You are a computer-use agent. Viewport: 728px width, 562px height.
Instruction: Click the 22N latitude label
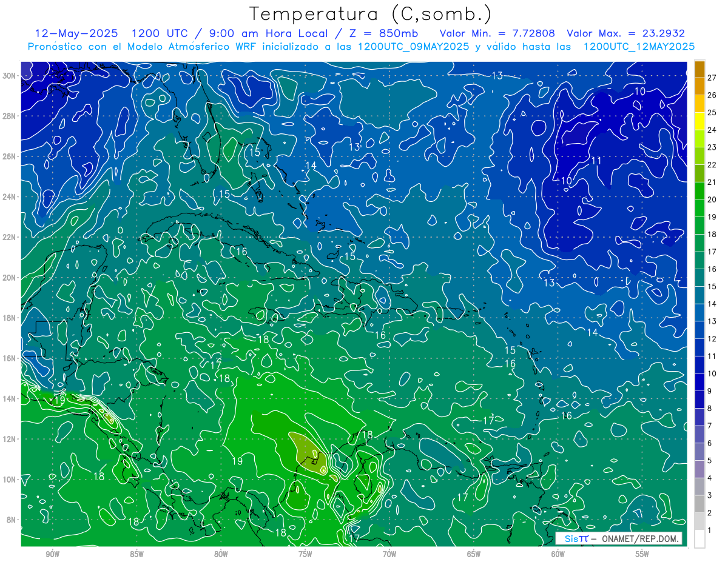9,237
